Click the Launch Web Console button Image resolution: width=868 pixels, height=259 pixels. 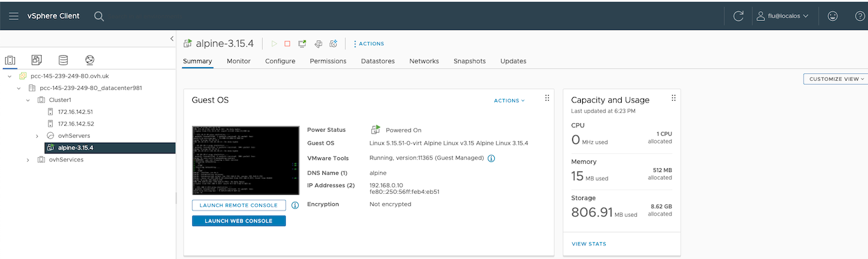pos(239,221)
